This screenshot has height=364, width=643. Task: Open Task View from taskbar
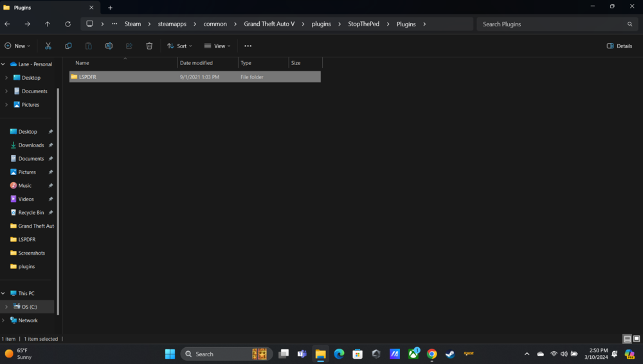click(284, 354)
